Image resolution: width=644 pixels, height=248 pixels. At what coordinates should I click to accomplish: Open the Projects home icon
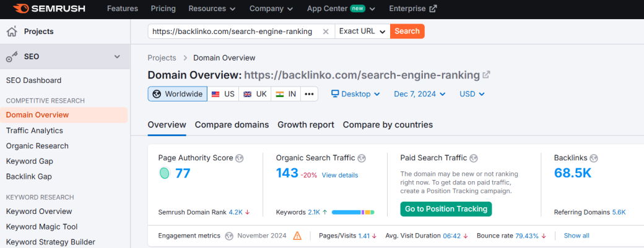point(12,32)
